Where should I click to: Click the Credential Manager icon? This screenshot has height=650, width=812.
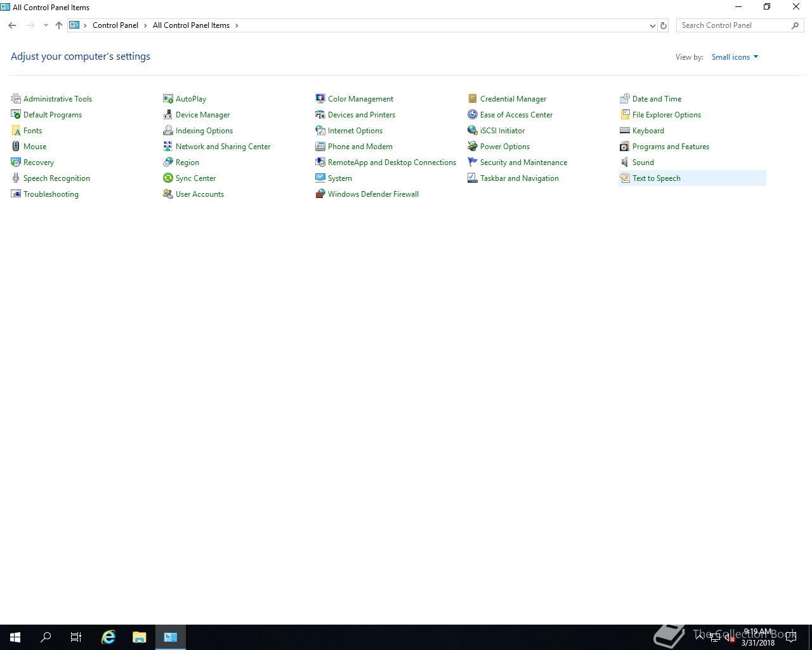click(x=473, y=98)
